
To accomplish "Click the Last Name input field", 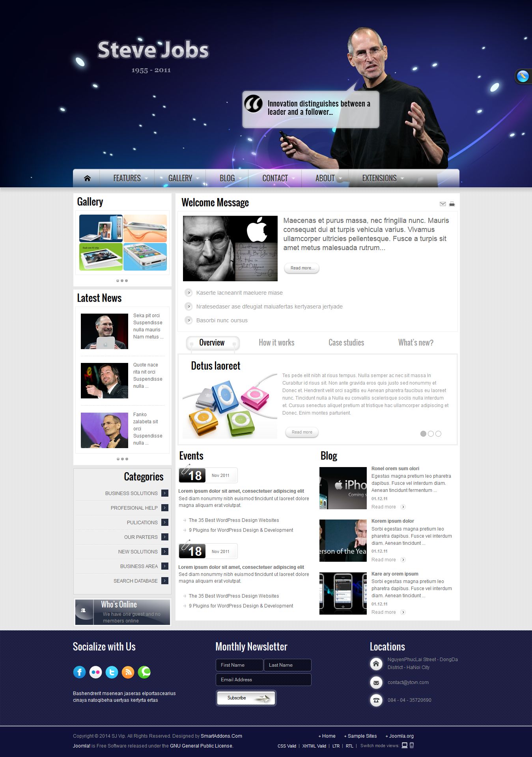I will [x=287, y=665].
